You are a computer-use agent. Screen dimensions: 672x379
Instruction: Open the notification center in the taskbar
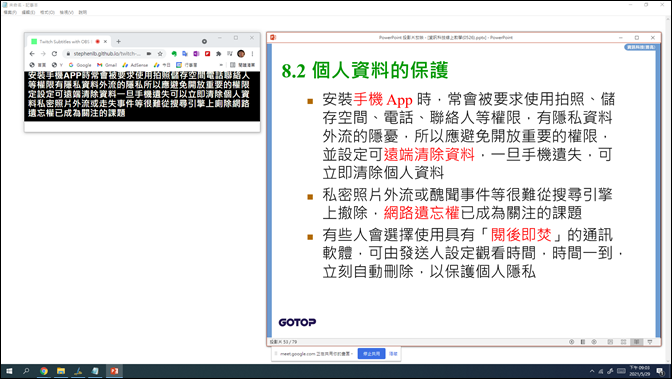(x=660, y=371)
